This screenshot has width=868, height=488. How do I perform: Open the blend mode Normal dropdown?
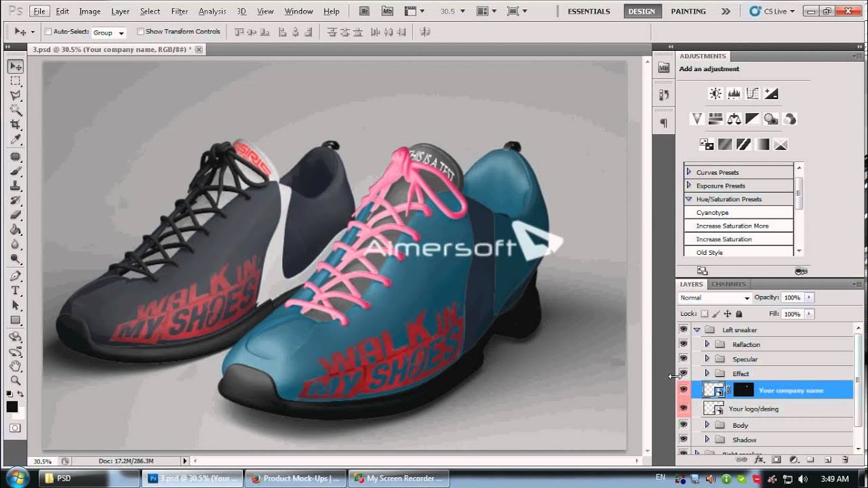715,298
